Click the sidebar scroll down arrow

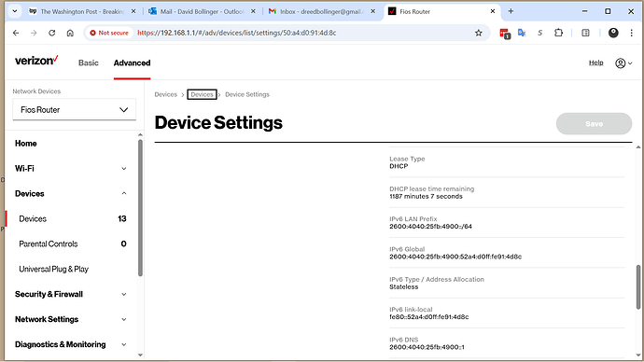click(140, 355)
